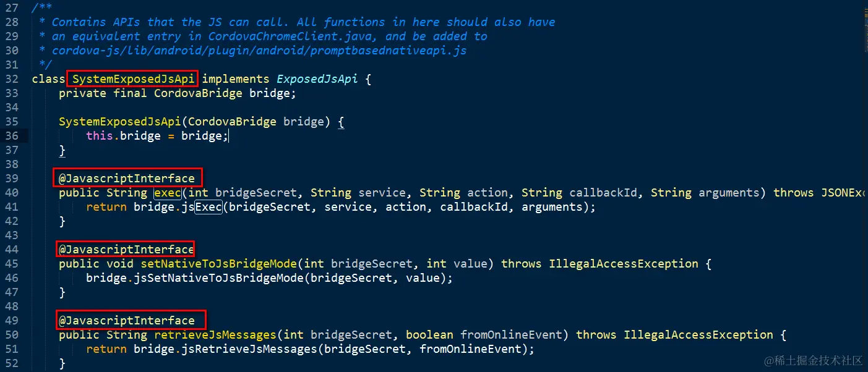Click the SystemExposedJsApi class name on line 32

pos(134,79)
